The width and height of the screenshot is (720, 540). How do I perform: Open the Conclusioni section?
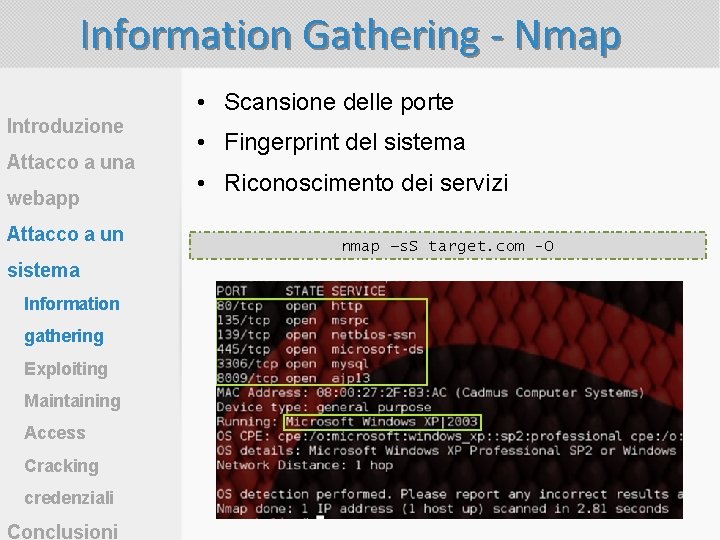point(62,531)
